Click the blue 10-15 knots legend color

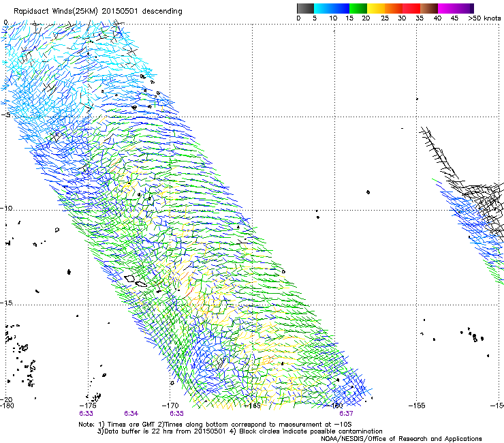[x=341, y=8]
